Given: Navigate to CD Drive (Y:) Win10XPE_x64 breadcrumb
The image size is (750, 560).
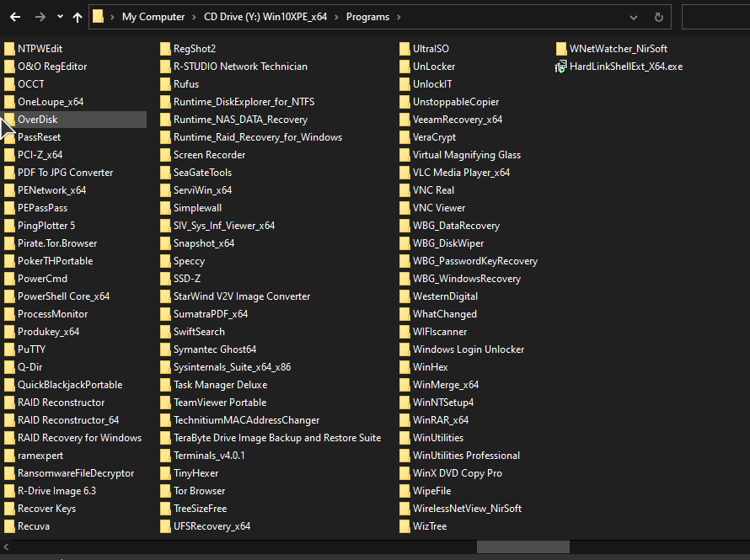Looking at the screenshot, I should pyautogui.click(x=265, y=17).
